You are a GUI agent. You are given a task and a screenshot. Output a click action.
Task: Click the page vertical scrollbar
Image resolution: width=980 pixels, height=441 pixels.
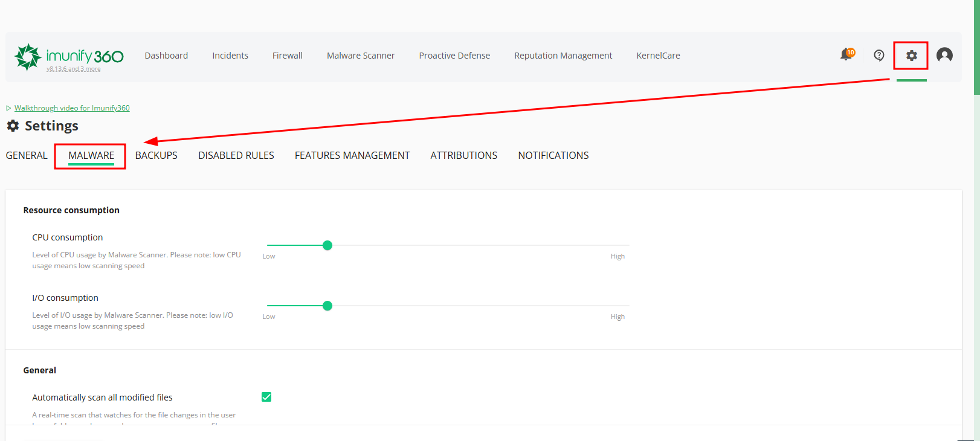tap(976, 47)
